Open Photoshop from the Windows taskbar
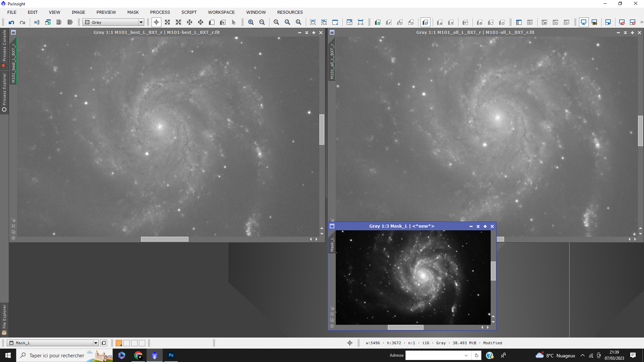The width and height of the screenshot is (644, 362). [x=171, y=355]
